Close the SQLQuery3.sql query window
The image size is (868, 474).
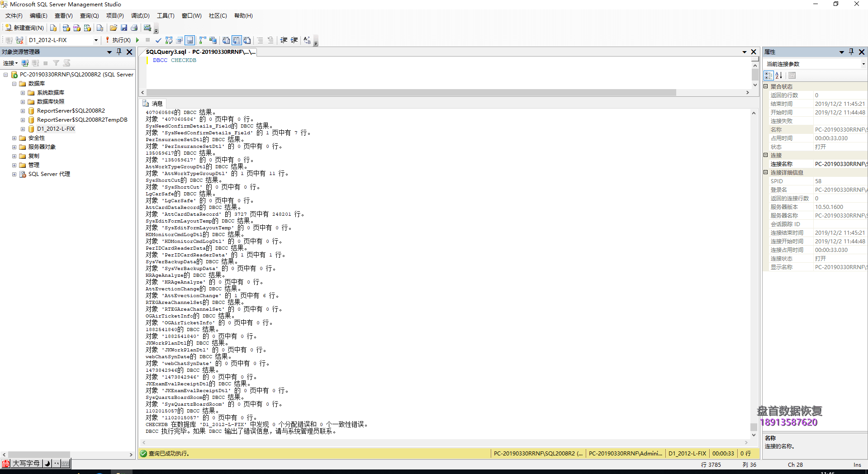(x=754, y=52)
